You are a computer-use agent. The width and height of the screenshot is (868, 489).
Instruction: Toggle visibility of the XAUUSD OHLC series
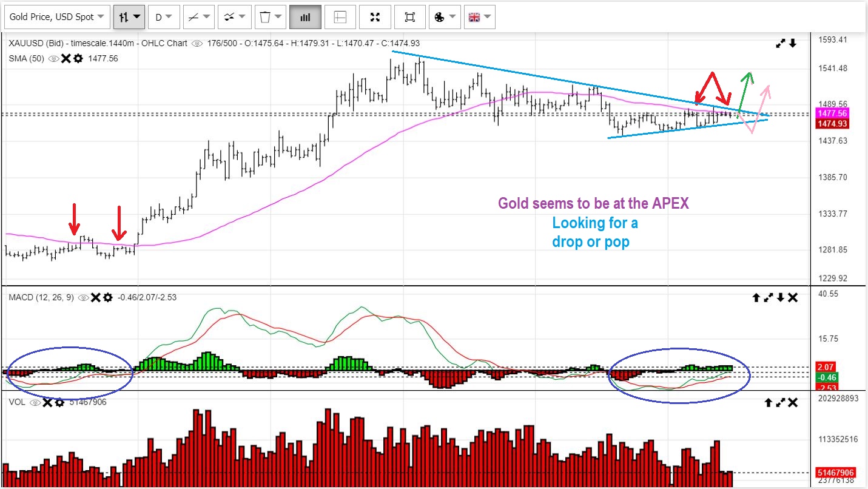[x=197, y=44]
